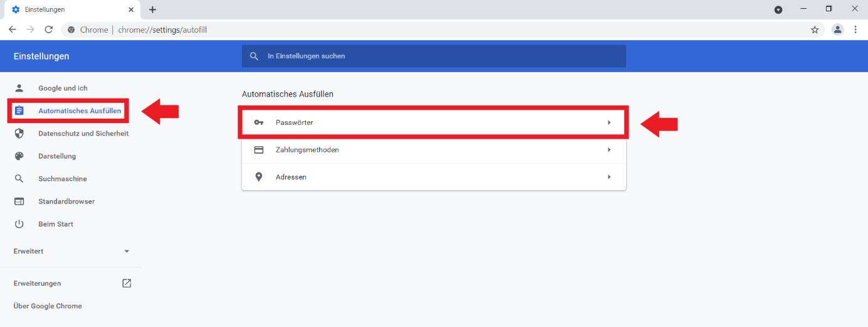Screen dimensions: 868x327
Task: Open Suchmaschine settings section
Action: tap(63, 179)
